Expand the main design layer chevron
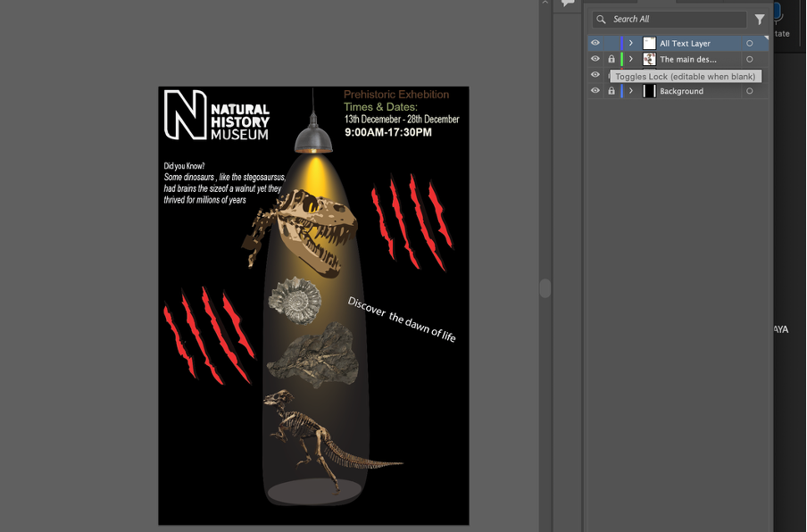 pos(631,59)
